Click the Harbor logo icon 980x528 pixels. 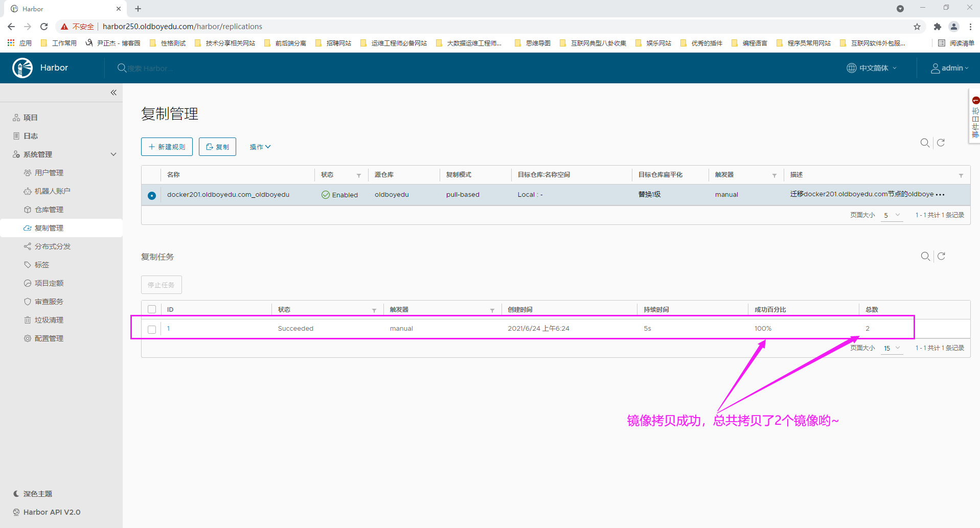[22, 68]
